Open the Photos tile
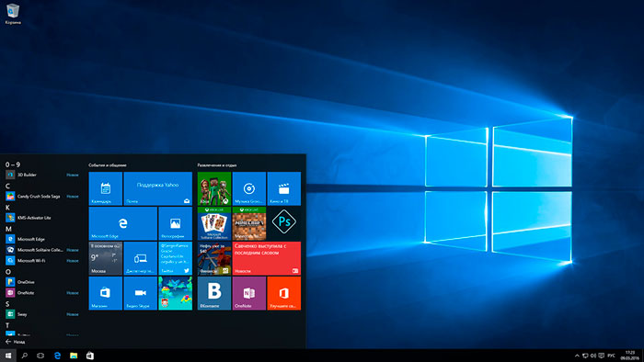 coord(176,223)
